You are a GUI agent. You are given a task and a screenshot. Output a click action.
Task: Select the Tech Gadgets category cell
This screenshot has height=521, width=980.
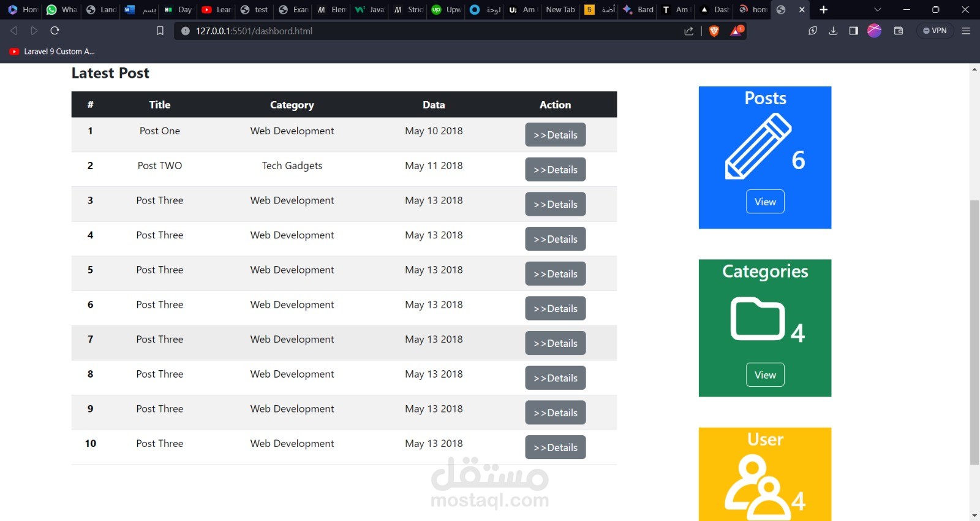(x=292, y=165)
